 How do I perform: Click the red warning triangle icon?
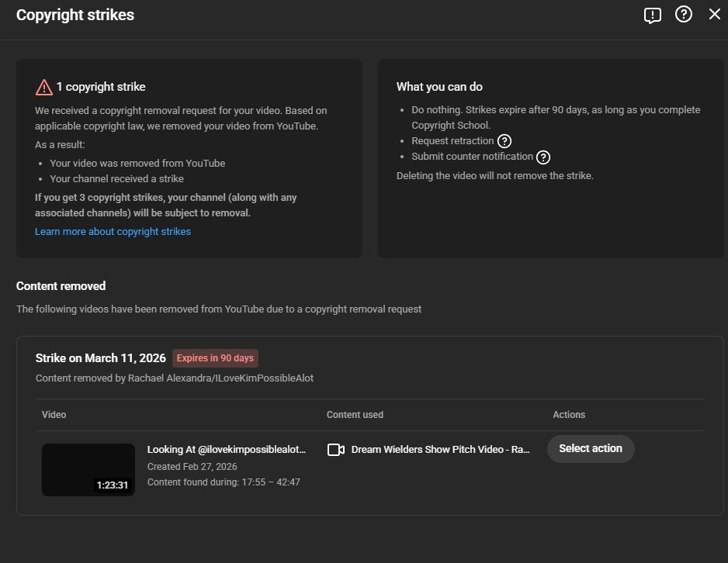click(44, 87)
